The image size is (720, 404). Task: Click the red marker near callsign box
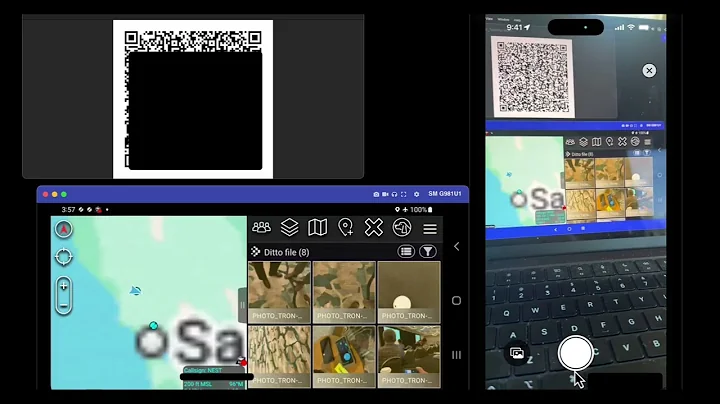click(x=242, y=362)
